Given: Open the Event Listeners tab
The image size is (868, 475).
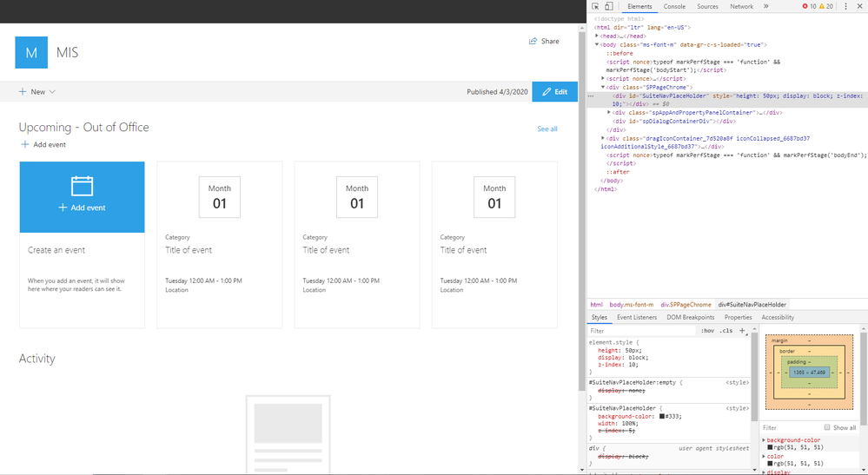Looking at the screenshot, I should 637,318.
